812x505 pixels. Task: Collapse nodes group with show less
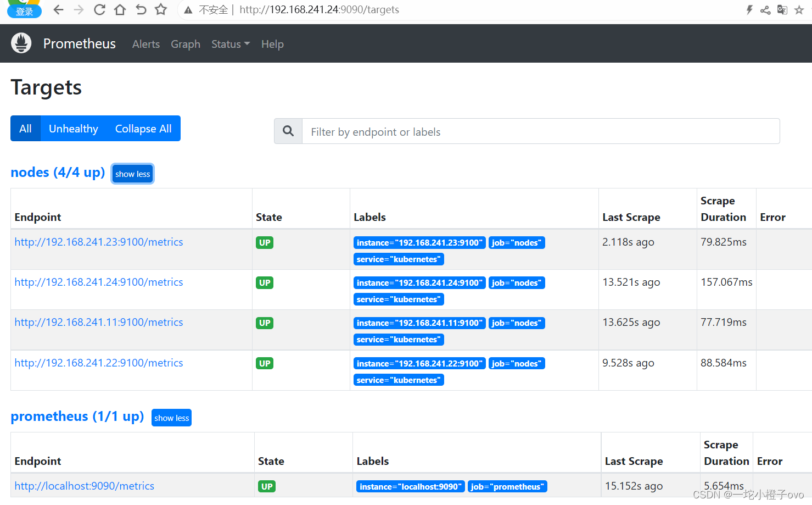tap(133, 174)
